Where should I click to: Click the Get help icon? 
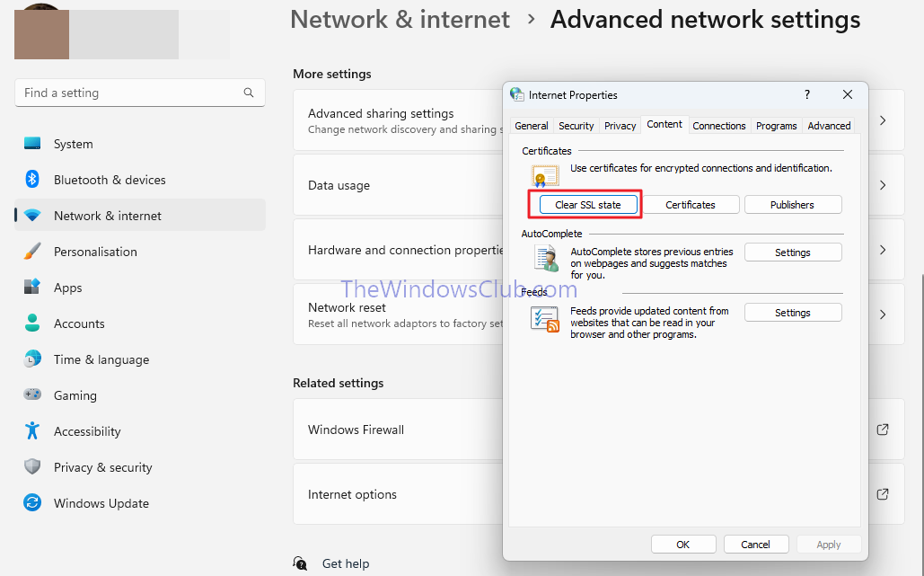300,563
